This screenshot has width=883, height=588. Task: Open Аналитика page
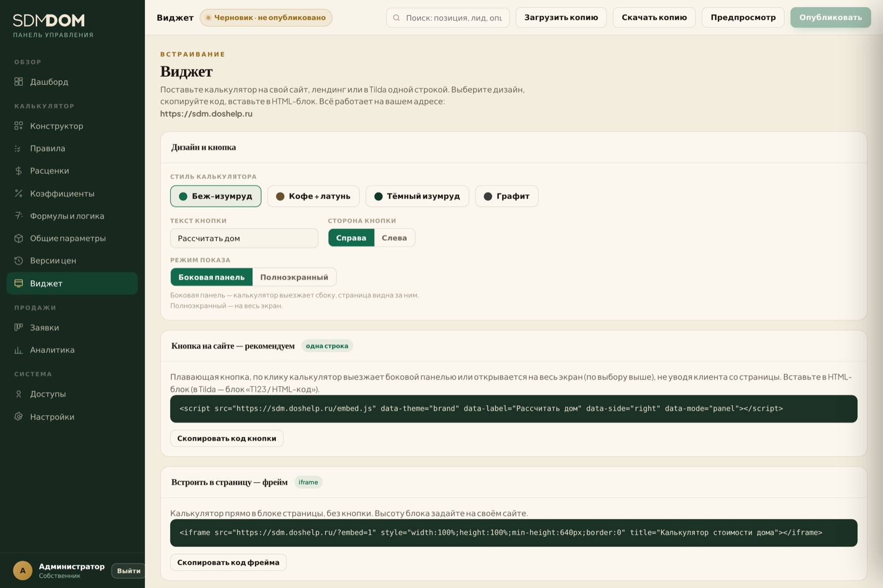pyautogui.click(x=72, y=350)
